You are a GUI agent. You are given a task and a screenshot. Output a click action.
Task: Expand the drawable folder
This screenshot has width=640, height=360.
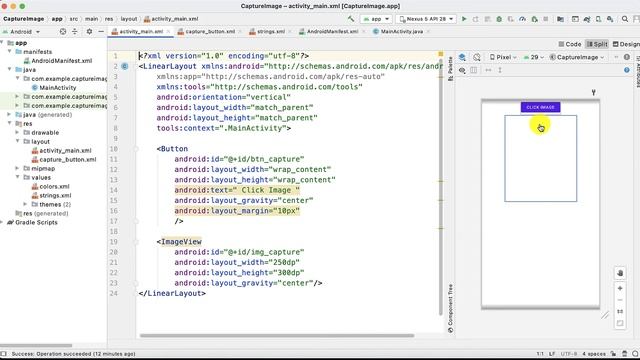point(17,132)
